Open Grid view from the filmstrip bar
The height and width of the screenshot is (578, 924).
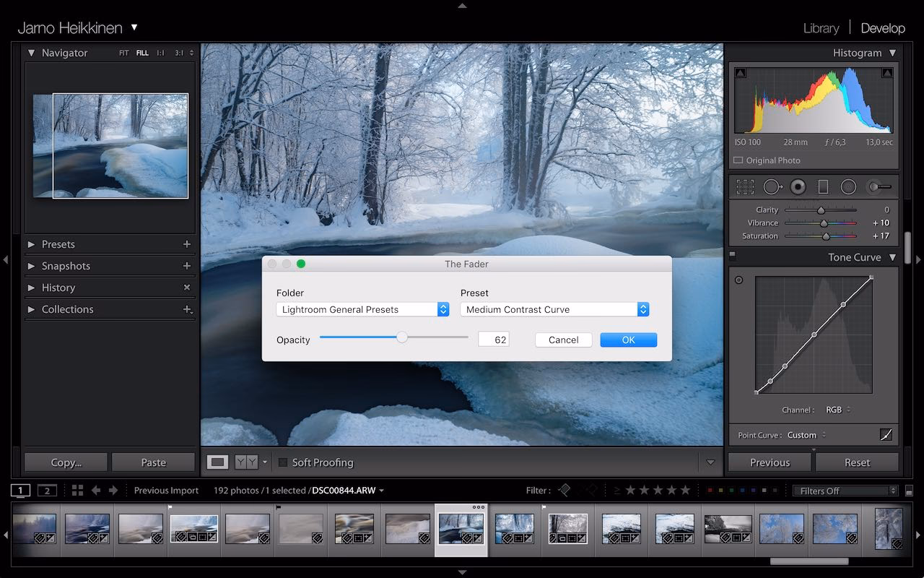pos(78,491)
